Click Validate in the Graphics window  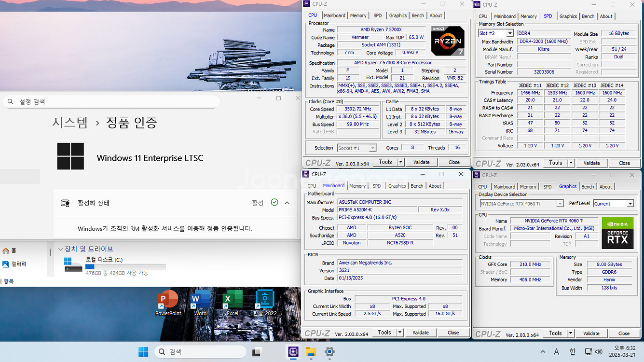(x=591, y=334)
